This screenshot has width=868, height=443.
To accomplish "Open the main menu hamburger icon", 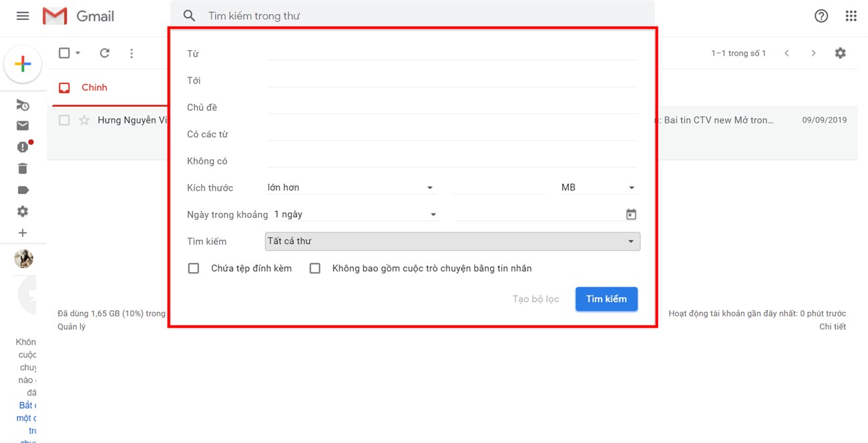I will (x=23, y=15).
